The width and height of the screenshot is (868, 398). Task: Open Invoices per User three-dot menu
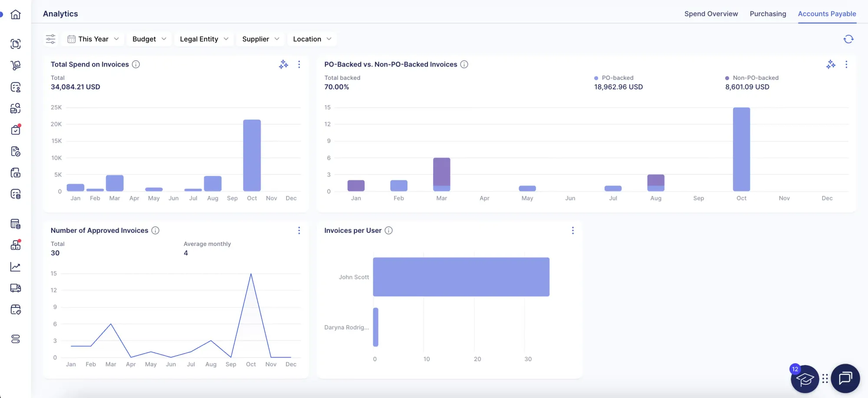(573, 230)
